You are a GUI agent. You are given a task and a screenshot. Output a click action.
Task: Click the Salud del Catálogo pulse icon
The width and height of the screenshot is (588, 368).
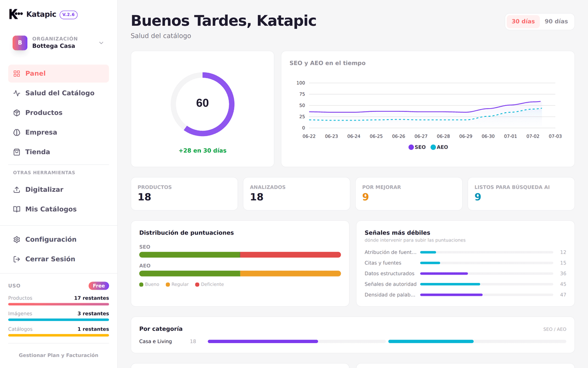(17, 93)
